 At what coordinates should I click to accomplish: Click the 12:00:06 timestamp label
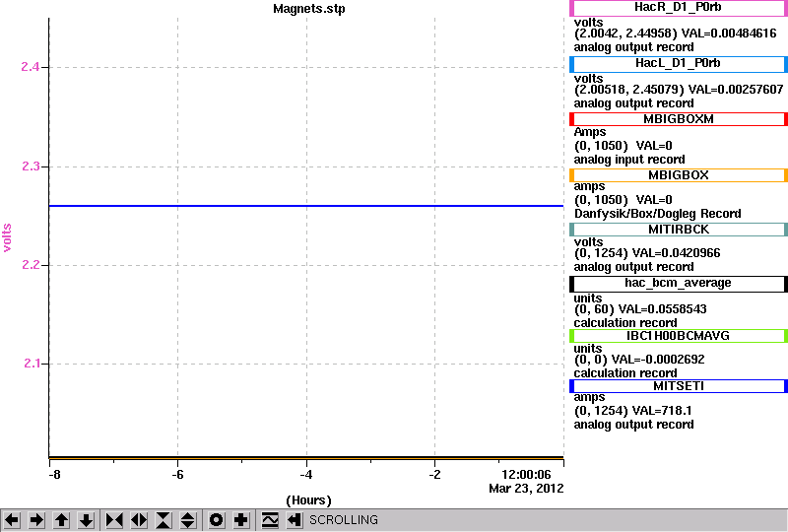pos(526,475)
